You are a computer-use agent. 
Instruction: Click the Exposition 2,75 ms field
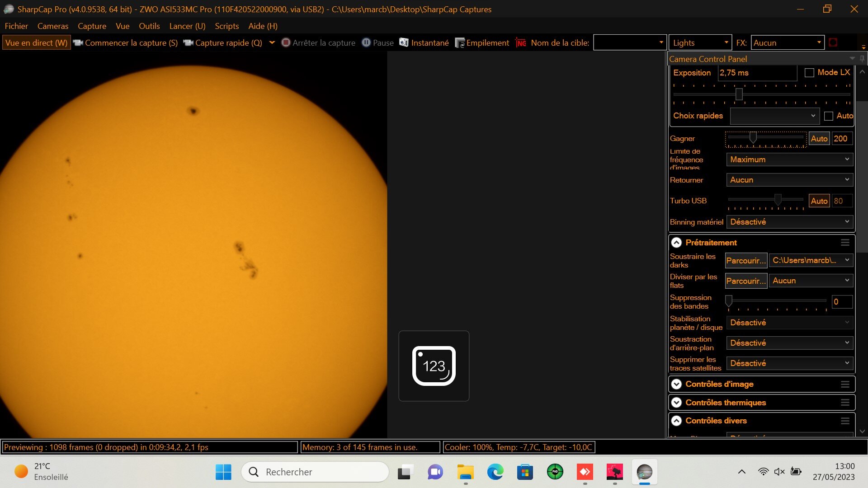click(757, 73)
